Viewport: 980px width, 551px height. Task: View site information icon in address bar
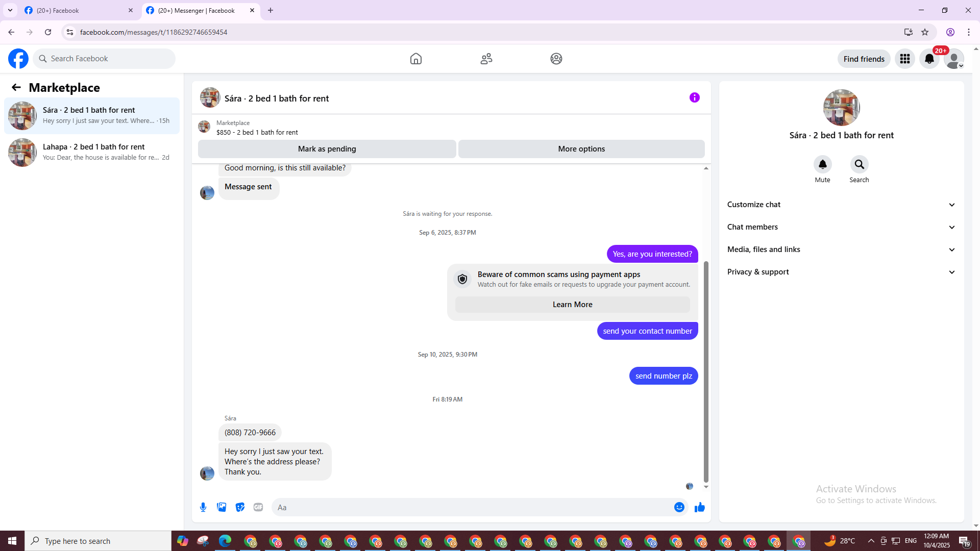tap(70, 32)
